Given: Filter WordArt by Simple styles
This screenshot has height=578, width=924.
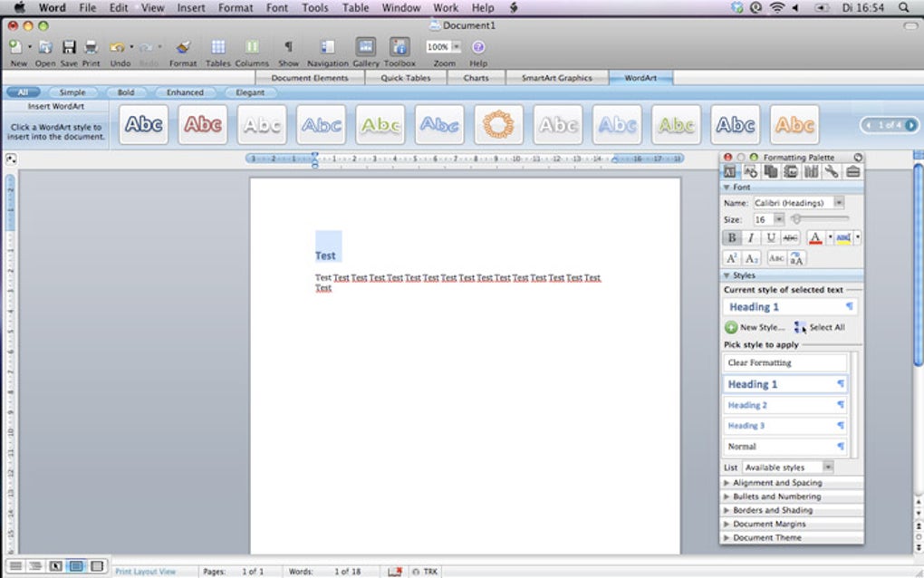Looking at the screenshot, I should (72, 92).
